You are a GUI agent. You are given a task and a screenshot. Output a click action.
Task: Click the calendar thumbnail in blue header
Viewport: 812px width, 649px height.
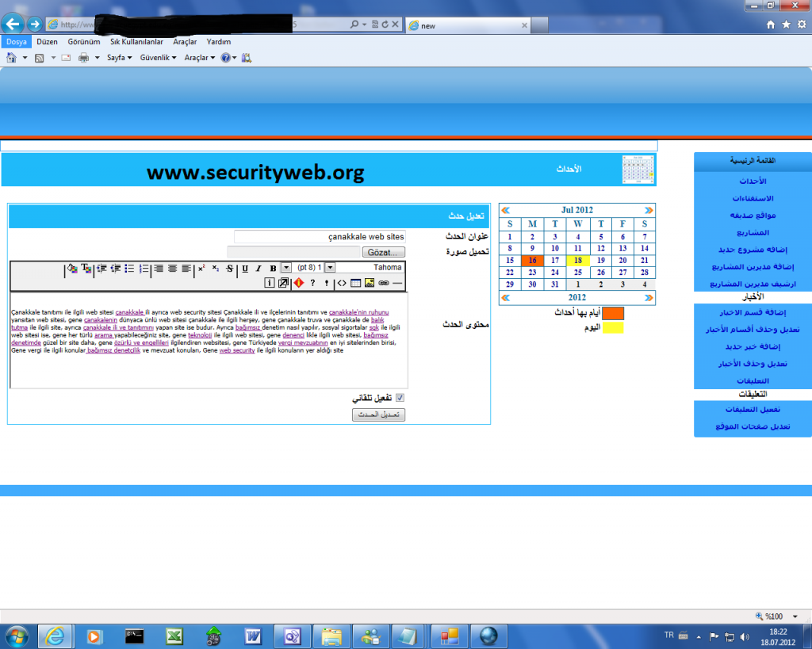click(638, 170)
